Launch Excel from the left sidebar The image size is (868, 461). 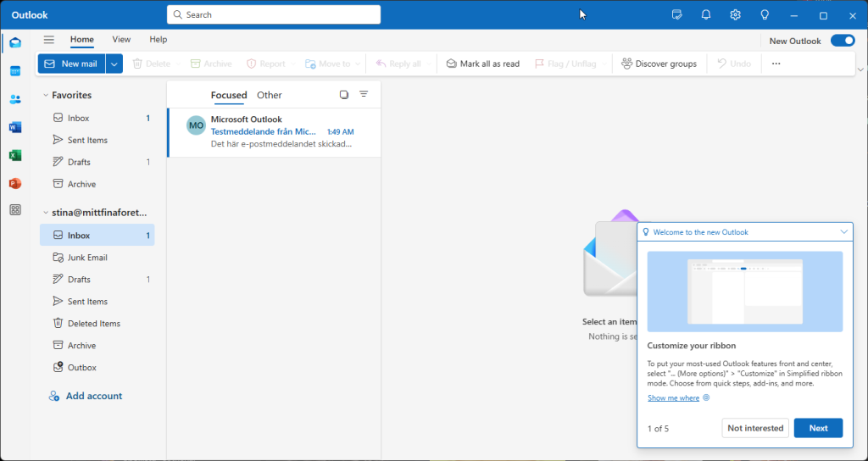pyautogui.click(x=15, y=156)
